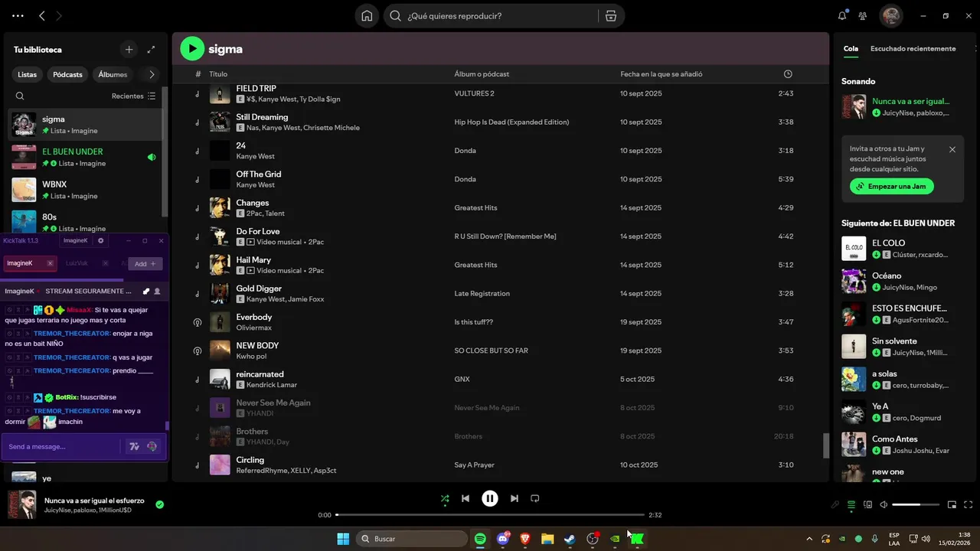Adjust the Spotify volume slider

pyautogui.click(x=916, y=504)
